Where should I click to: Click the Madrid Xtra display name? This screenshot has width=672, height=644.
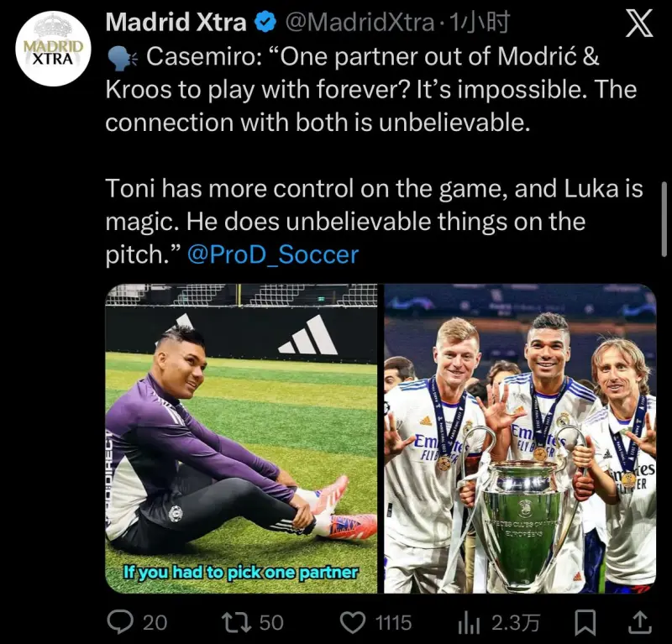[176, 23]
